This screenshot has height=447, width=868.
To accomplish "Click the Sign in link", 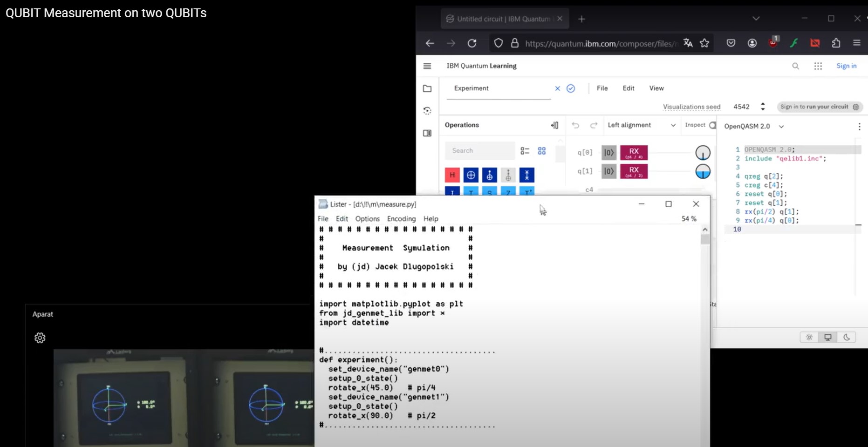I will coord(846,66).
